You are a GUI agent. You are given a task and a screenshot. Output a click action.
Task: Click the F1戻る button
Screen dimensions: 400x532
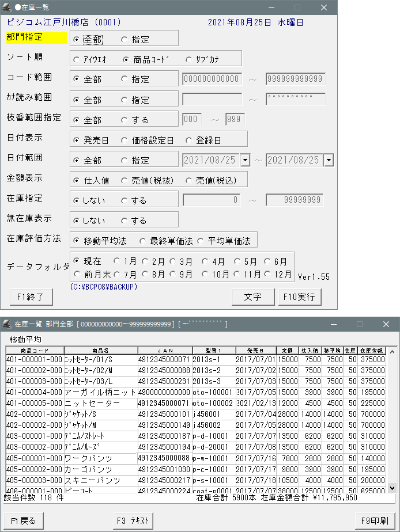coord(23,521)
